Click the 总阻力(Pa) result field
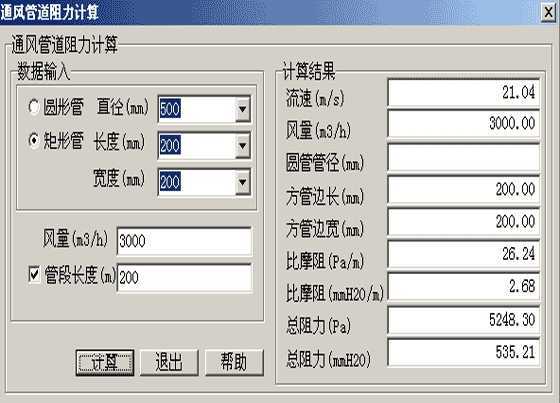The height and width of the screenshot is (403, 560). click(x=464, y=320)
